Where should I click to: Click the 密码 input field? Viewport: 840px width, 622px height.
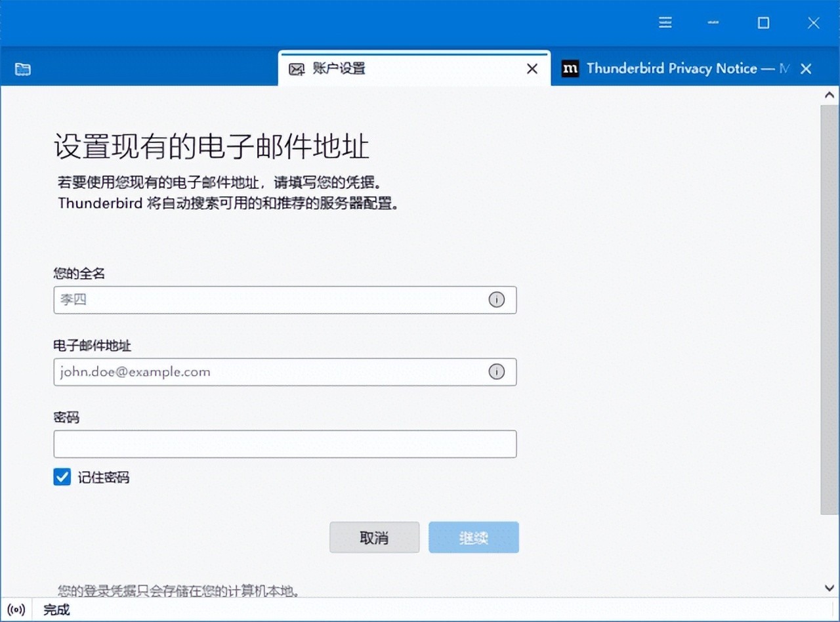[285, 444]
